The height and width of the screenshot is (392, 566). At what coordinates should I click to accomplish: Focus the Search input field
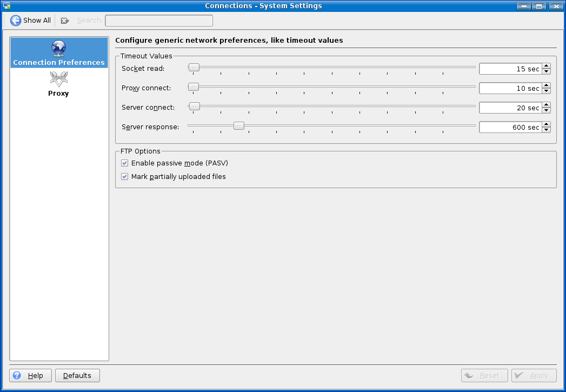[x=159, y=21]
